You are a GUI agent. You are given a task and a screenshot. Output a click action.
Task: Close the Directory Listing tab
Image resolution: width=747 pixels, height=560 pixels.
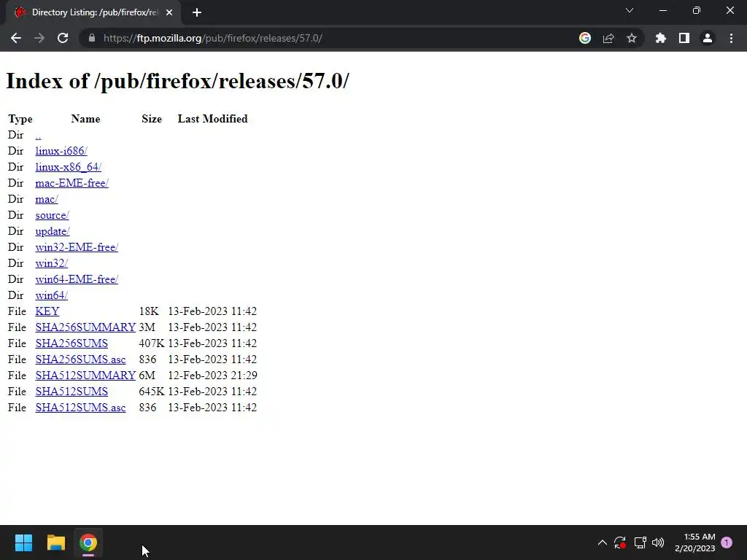click(x=169, y=12)
